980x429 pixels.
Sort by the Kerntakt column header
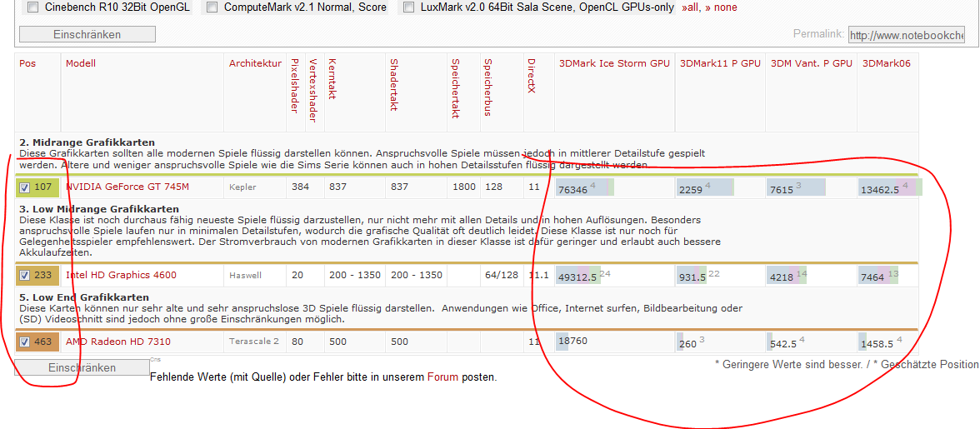click(332, 80)
